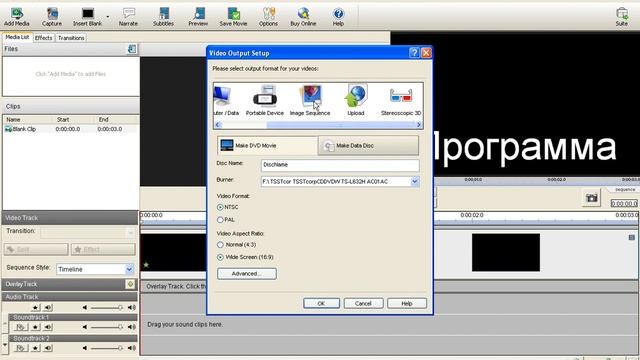Adjust the Soundtrack 1 volume slider
Viewport: 640px width, 360px height.
click(107, 327)
